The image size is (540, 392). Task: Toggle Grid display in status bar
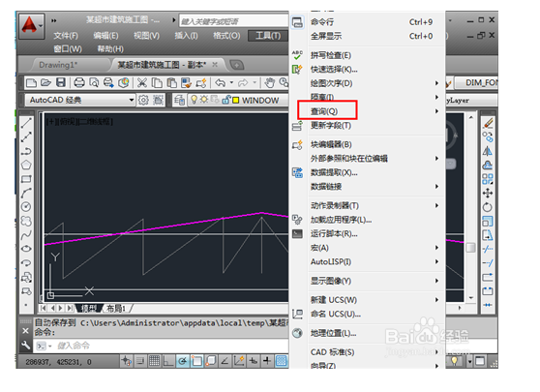pyautogui.click(x=154, y=361)
